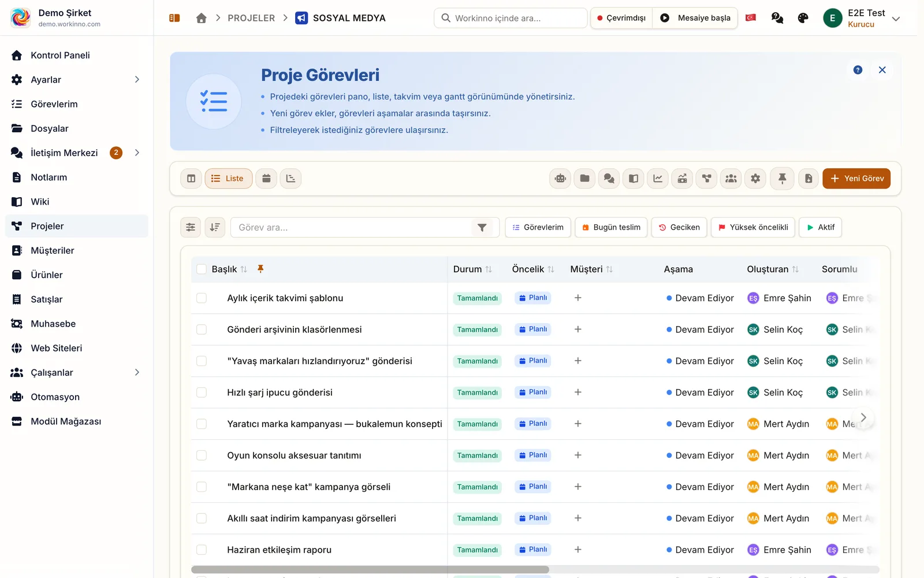Image resolution: width=924 pixels, height=578 pixels.
Task: Check the box for Oyun konsolu aksesuar tanıtımı
Action: (202, 455)
